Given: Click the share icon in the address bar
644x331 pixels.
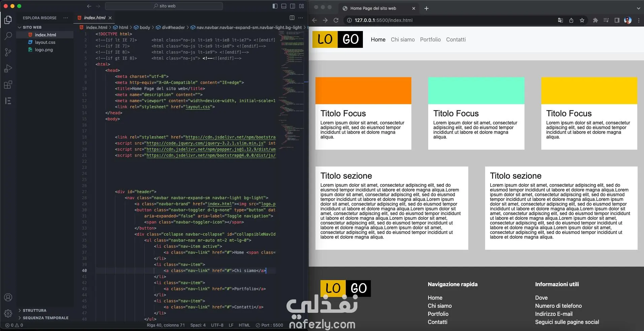Looking at the screenshot, I should pyautogui.click(x=571, y=20).
